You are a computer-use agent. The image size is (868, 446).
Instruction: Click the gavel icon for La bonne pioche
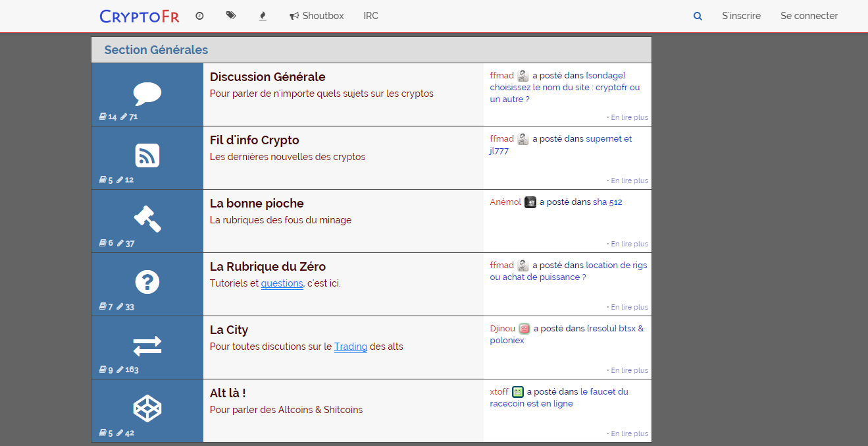[147, 219]
